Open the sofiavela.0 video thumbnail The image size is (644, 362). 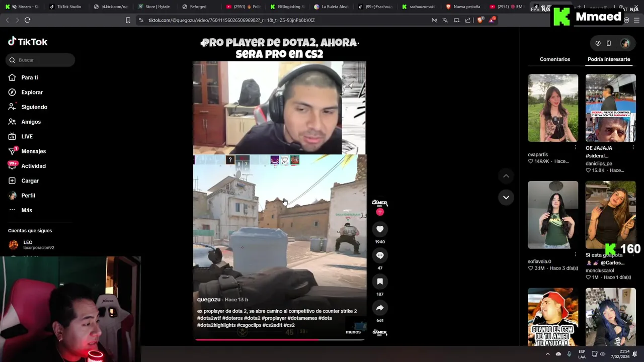click(553, 215)
